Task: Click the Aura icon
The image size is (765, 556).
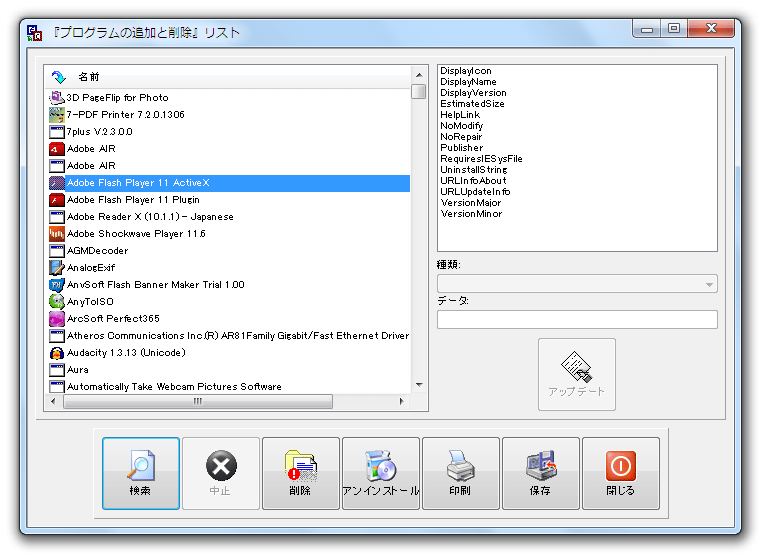Action: pyautogui.click(x=57, y=370)
